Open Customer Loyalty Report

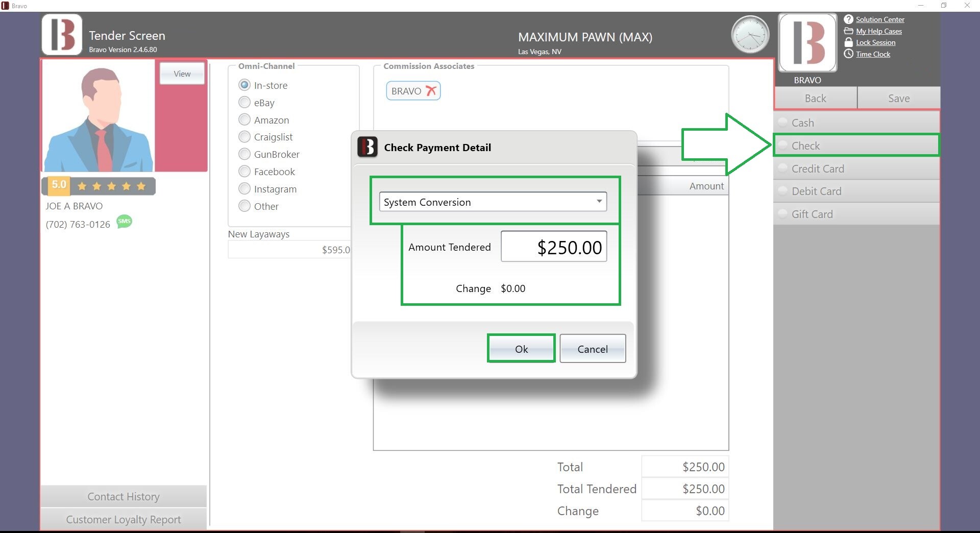(x=124, y=519)
